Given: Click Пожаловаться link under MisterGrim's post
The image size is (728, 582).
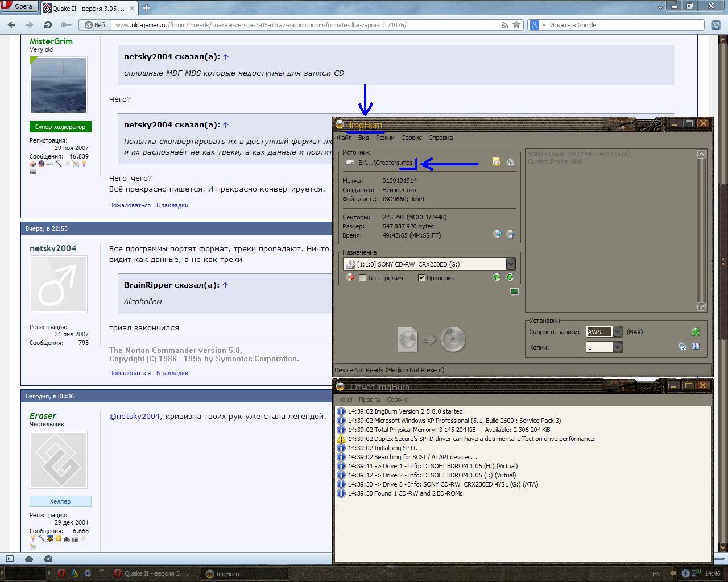Looking at the screenshot, I should click(130, 205).
